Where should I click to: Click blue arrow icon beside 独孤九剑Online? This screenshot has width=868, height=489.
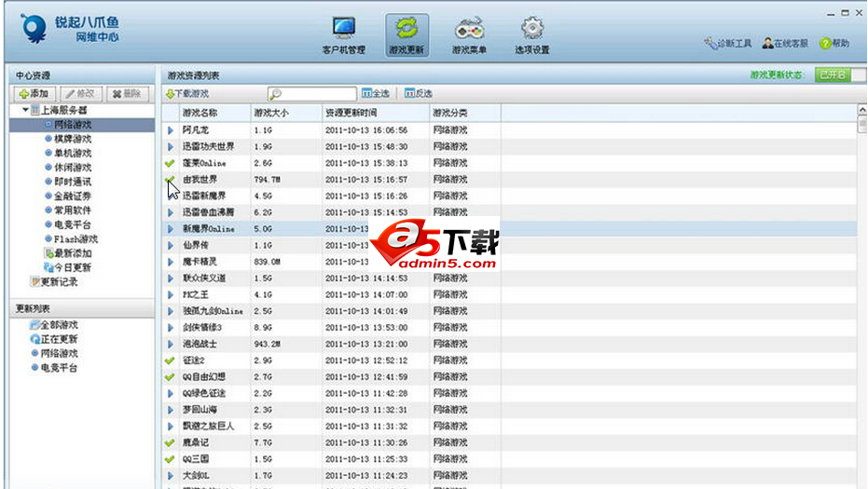(x=171, y=311)
